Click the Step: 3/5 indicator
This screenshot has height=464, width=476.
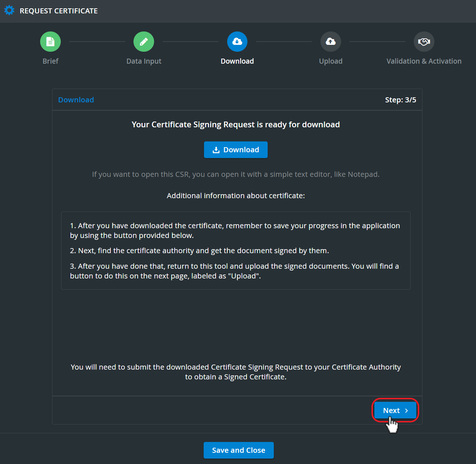(x=400, y=100)
